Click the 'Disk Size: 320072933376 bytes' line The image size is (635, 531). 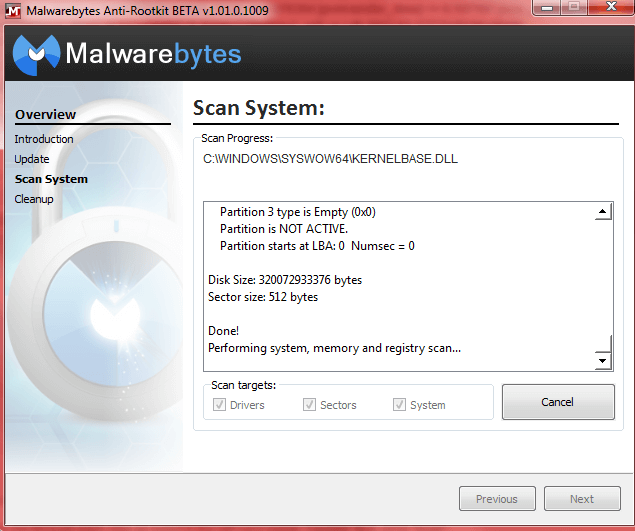(x=285, y=280)
